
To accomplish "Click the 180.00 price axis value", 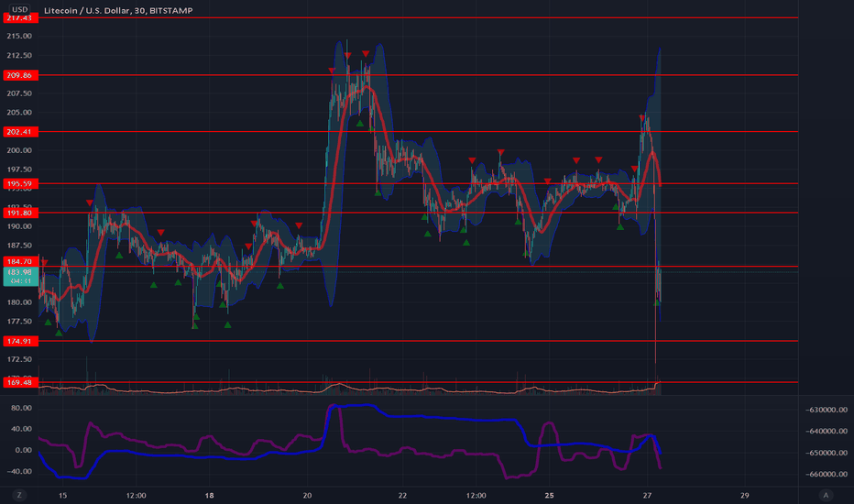I will click(19, 302).
